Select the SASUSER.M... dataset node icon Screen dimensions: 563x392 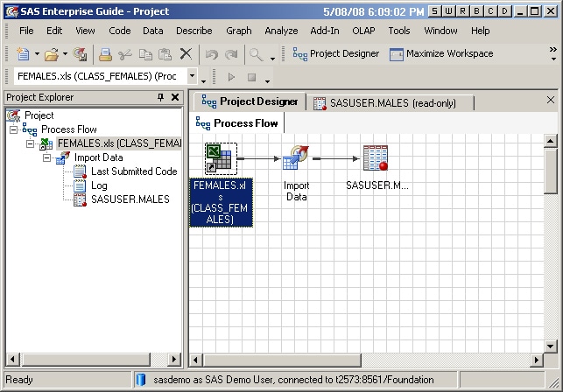click(376, 159)
